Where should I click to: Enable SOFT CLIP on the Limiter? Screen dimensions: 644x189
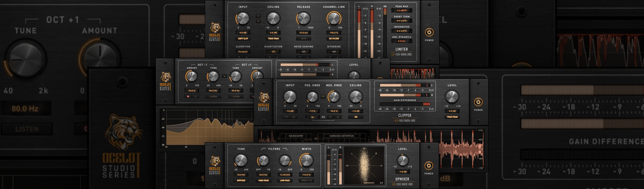[x=243, y=39]
